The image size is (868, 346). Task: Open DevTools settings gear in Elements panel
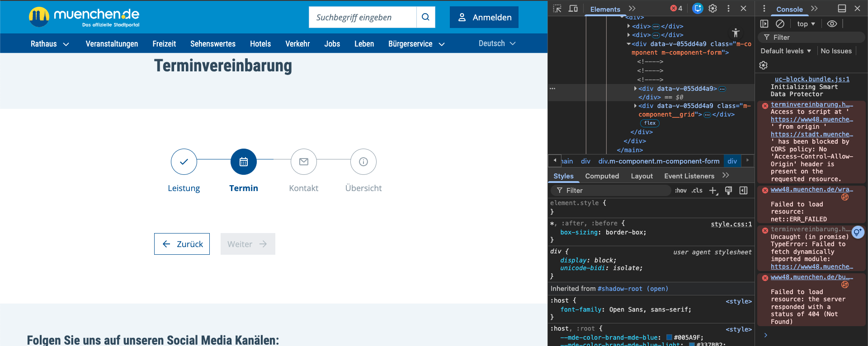[x=712, y=9]
